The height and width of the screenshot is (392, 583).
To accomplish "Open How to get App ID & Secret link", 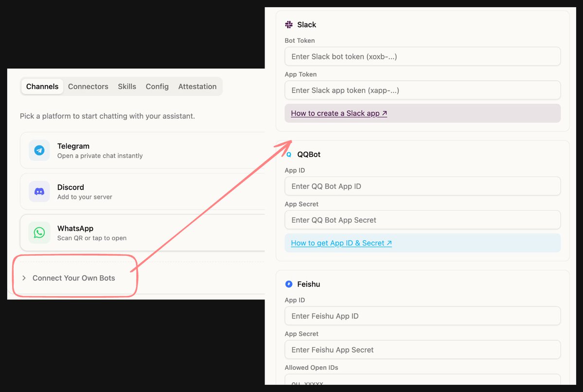I will 341,243.
